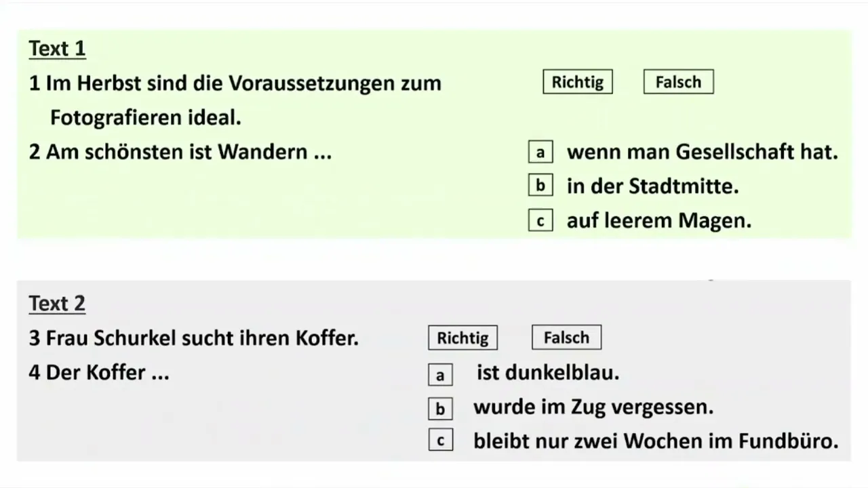Screen dimensions: 868x488
Task: Select Falsch for the Herbst Fotografieren statement
Action: pos(678,82)
